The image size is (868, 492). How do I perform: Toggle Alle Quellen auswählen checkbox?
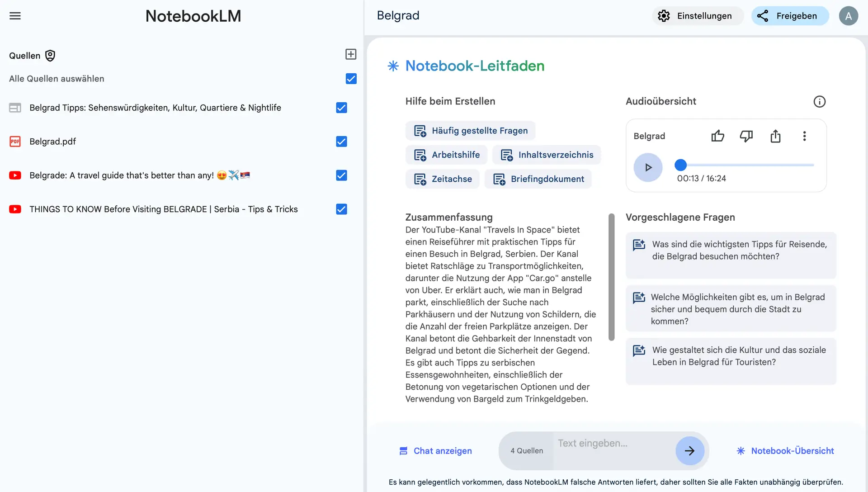pyautogui.click(x=351, y=79)
